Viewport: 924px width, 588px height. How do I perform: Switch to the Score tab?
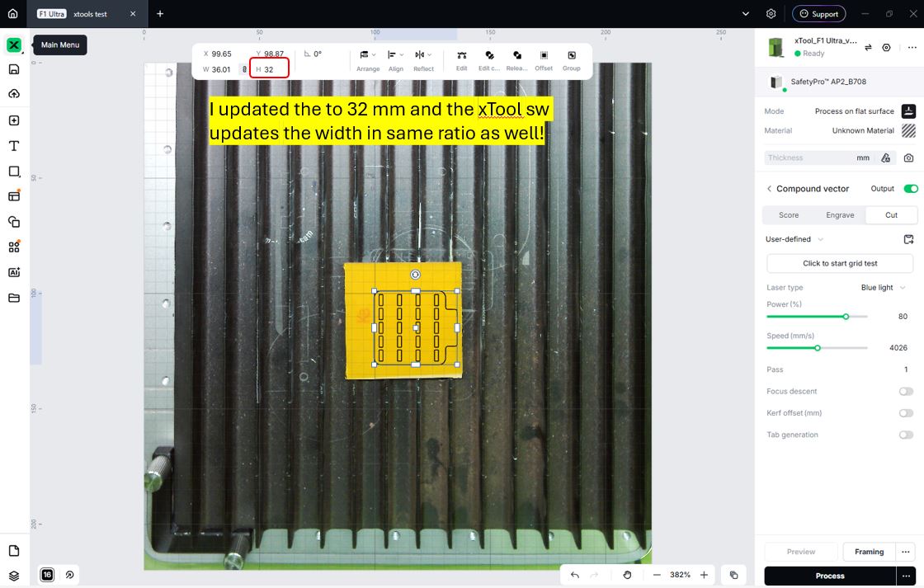(x=789, y=215)
